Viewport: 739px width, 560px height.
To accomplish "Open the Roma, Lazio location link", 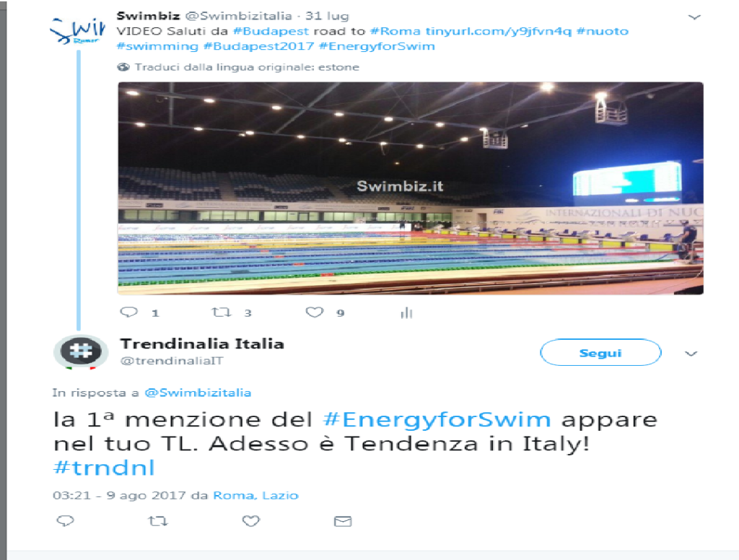I will (256, 496).
